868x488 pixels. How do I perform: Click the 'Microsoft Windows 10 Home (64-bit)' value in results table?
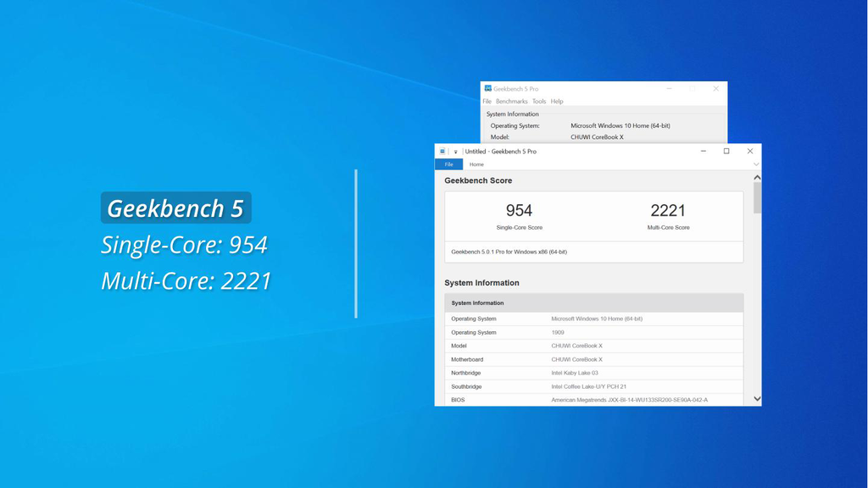click(x=597, y=319)
